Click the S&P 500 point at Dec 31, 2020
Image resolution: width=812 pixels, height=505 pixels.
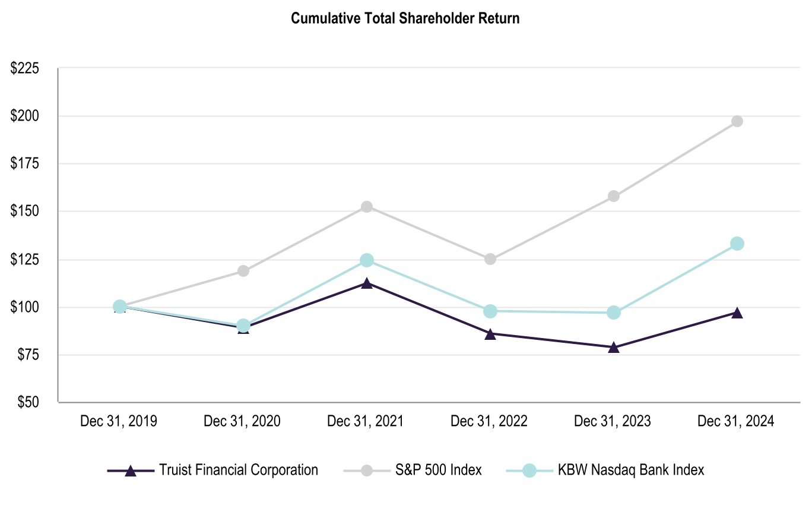coord(243,271)
